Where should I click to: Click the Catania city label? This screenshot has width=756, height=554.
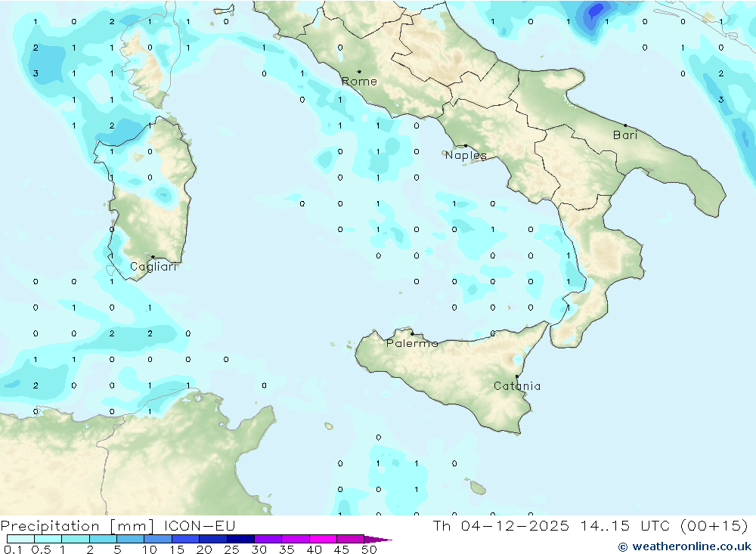517,386
